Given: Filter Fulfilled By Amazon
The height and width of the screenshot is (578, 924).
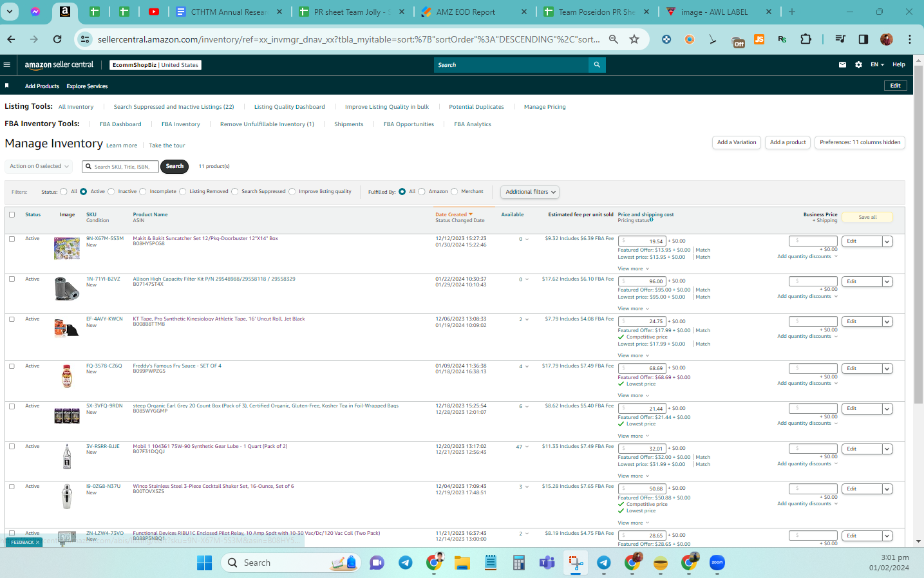Looking at the screenshot, I should (x=422, y=192).
